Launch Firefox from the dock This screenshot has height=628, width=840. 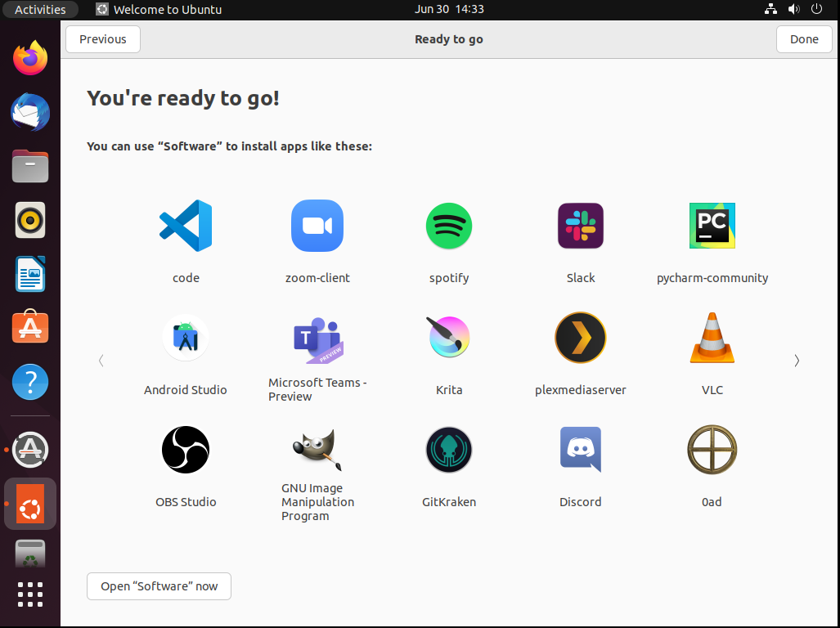[30, 59]
